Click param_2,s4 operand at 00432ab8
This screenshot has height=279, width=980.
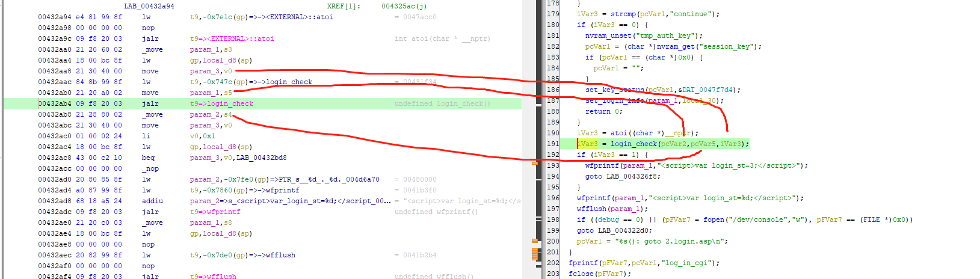click(x=211, y=114)
